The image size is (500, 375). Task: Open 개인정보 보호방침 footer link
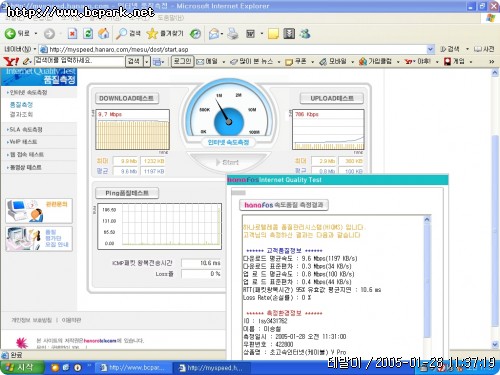click(x=32, y=320)
